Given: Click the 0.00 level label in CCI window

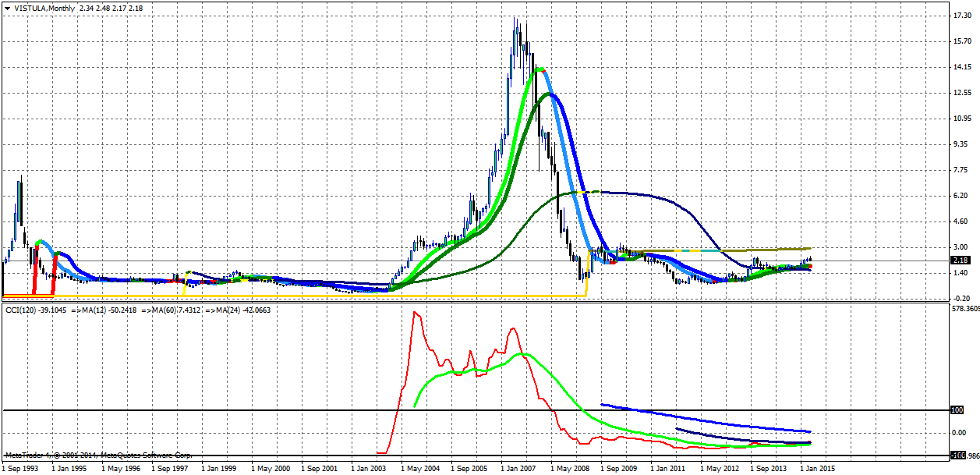Looking at the screenshot, I should point(960,433).
